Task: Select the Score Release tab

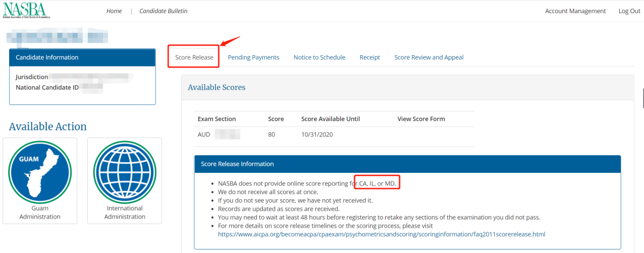Action: (194, 57)
